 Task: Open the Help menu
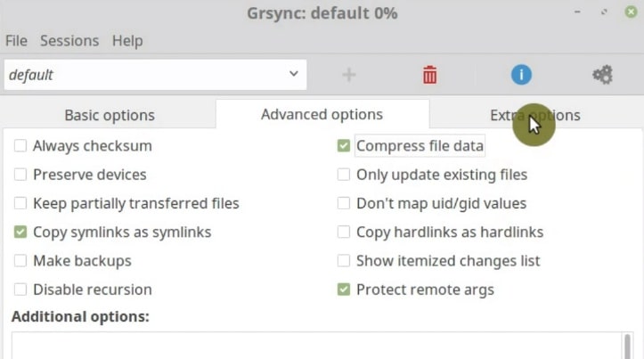127,41
